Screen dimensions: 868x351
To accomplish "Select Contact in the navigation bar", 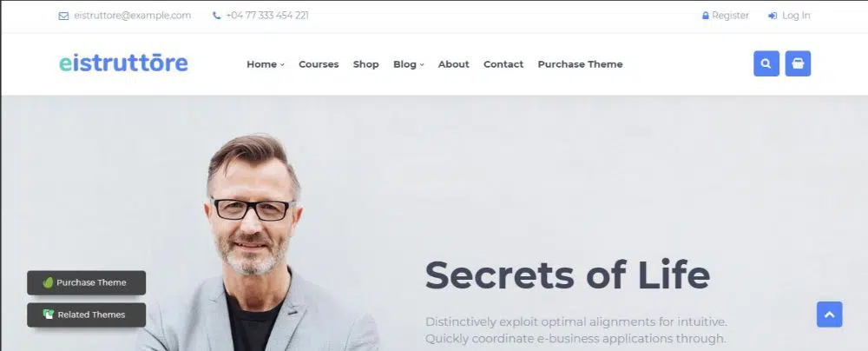I will 503,64.
